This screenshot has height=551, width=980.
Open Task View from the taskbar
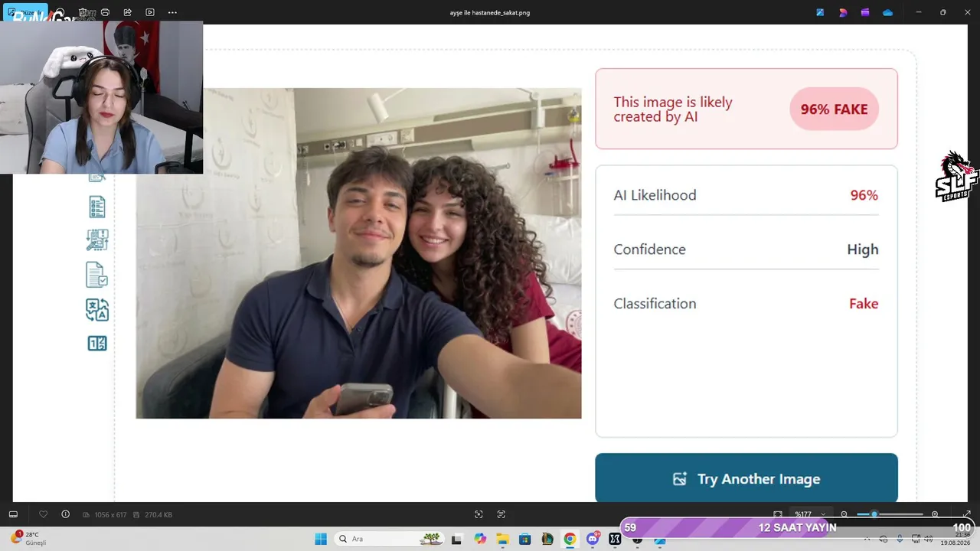[457, 539]
